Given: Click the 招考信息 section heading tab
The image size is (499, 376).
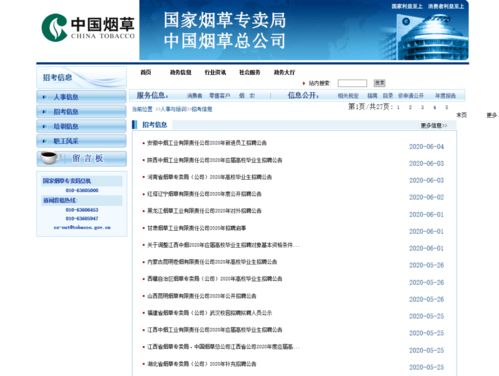Looking at the screenshot, I should point(155,125).
